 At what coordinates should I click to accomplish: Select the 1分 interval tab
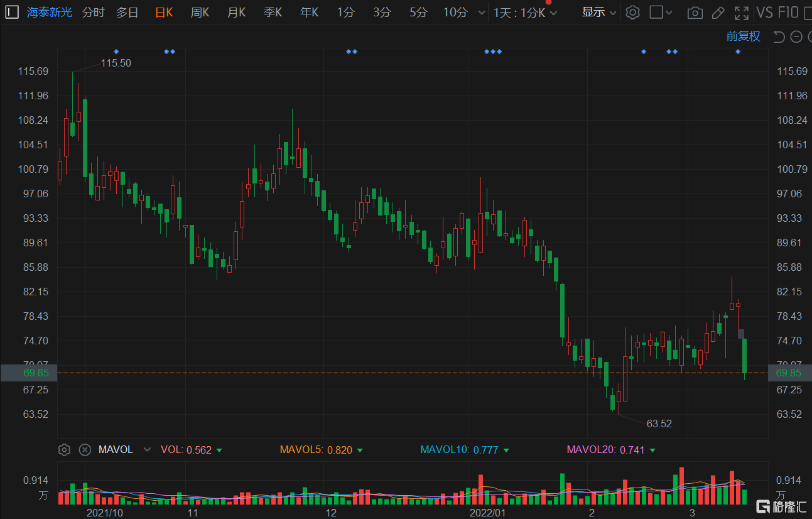click(x=345, y=12)
